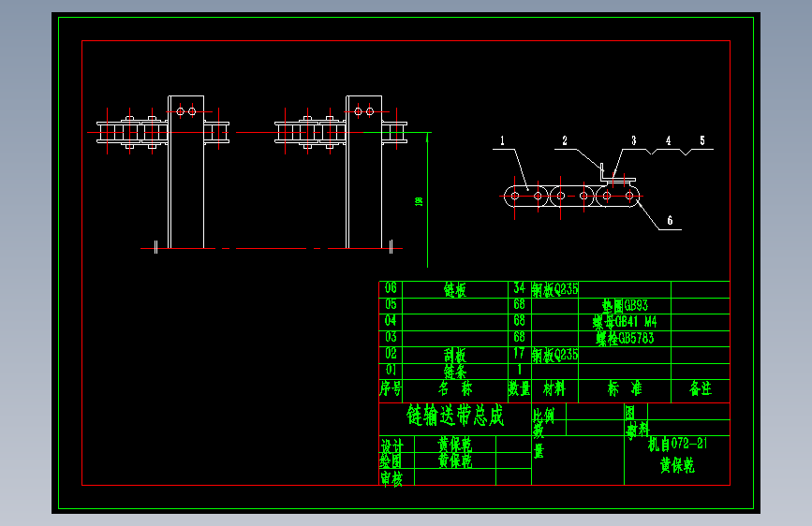
Task: Click the 审核 label in title block
Action: point(391,479)
